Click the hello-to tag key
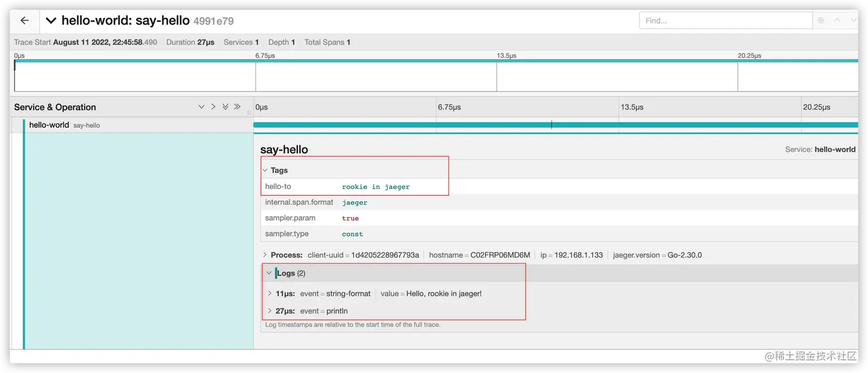Screen dimensions: 868x373 pos(278,187)
